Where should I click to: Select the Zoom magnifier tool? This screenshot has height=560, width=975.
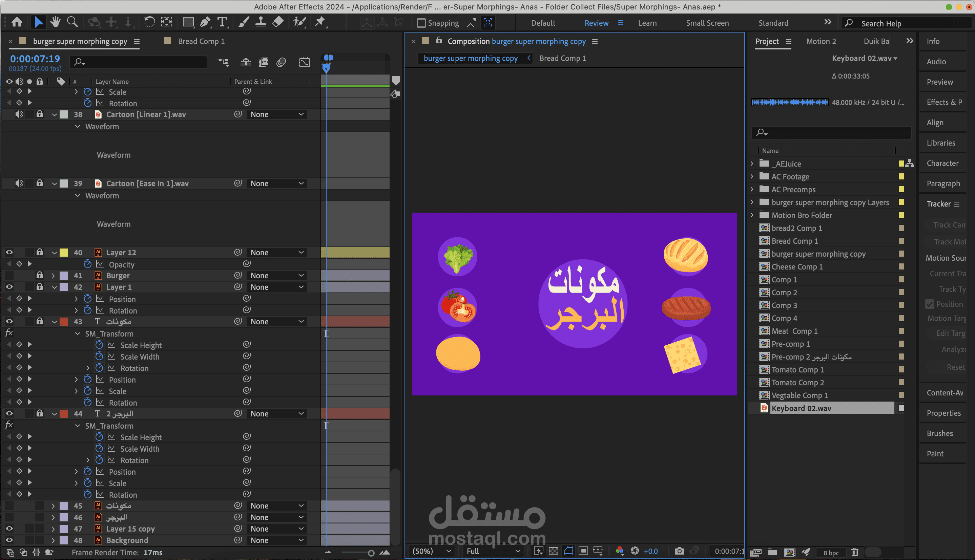(72, 22)
